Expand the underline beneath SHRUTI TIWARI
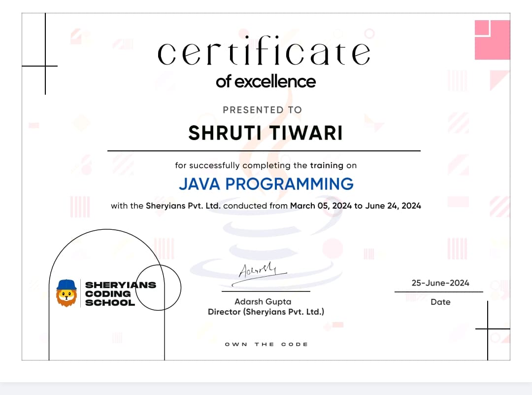 click(x=265, y=148)
